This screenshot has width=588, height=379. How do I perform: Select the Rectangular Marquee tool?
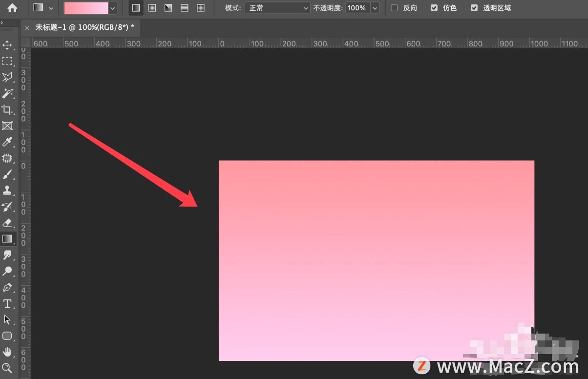click(7, 62)
